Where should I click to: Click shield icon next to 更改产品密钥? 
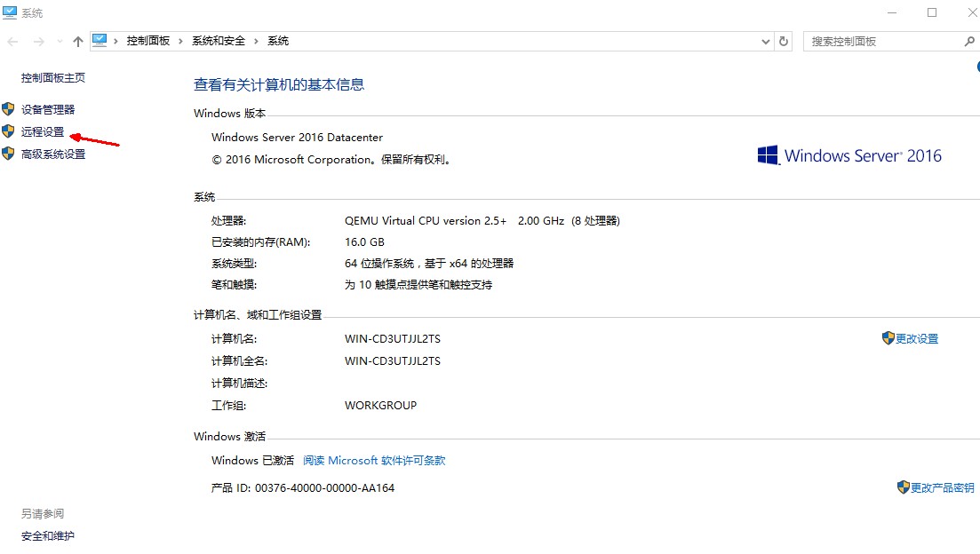[x=903, y=487]
